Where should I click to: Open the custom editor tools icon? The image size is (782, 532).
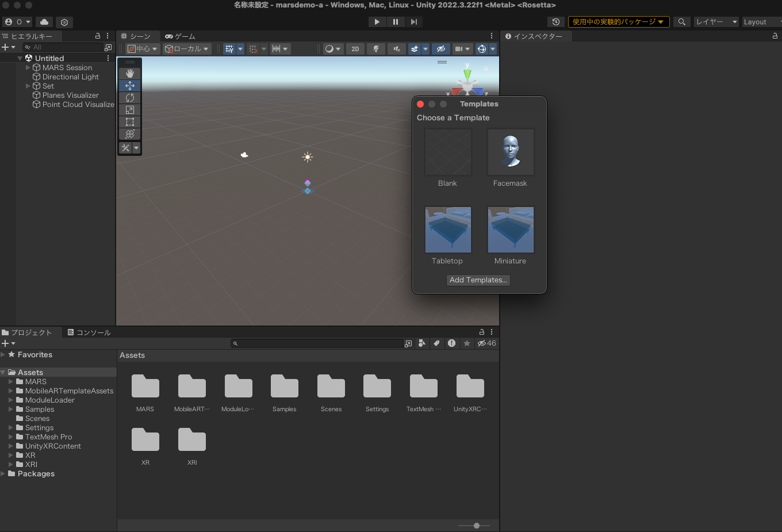[125, 148]
